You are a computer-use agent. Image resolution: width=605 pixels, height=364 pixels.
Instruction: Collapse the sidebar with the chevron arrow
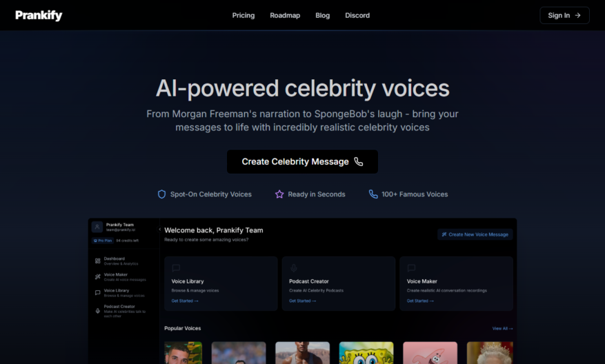[x=160, y=229]
